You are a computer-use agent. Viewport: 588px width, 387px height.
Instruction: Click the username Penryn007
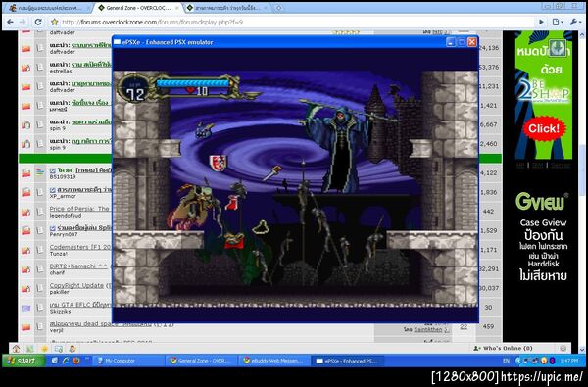pyautogui.click(x=64, y=234)
